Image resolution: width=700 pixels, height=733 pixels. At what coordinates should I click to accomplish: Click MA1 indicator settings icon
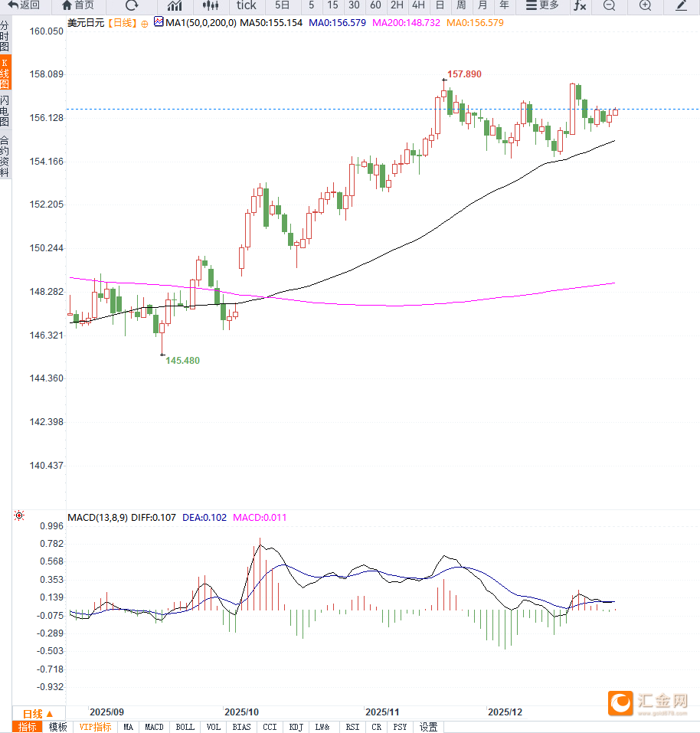[x=159, y=21]
